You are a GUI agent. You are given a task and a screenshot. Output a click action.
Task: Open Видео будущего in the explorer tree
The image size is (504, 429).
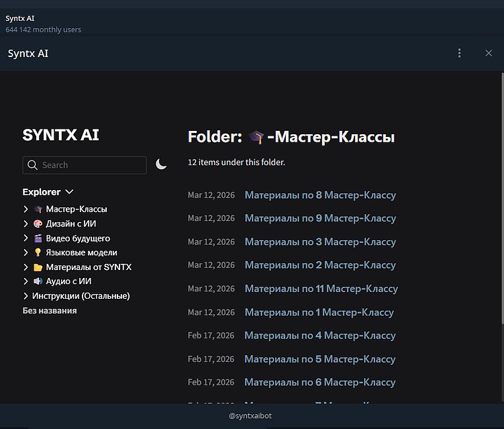click(x=78, y=238)
